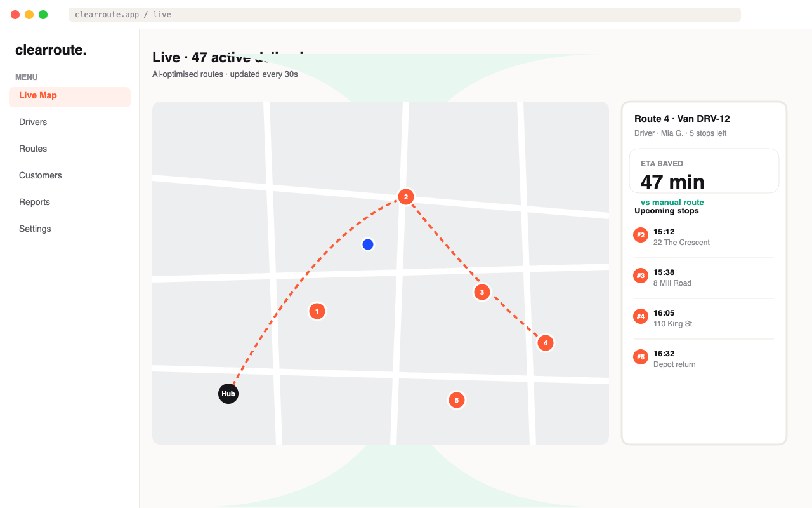Image resolution: width=812 pixels, height=508 pixels.
Task: Click the MENU section label
Action: coord(27,77)
